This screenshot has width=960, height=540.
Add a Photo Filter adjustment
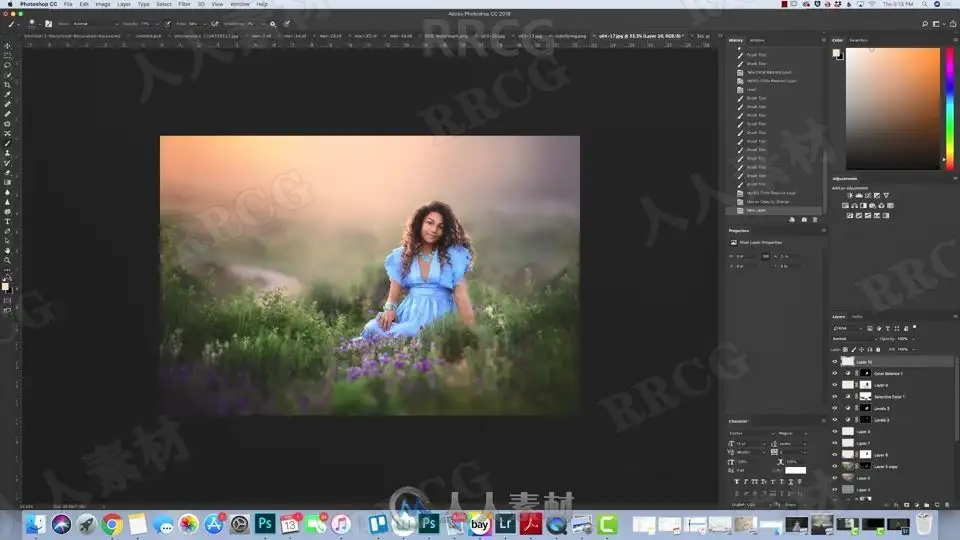[x=872, y=206]
